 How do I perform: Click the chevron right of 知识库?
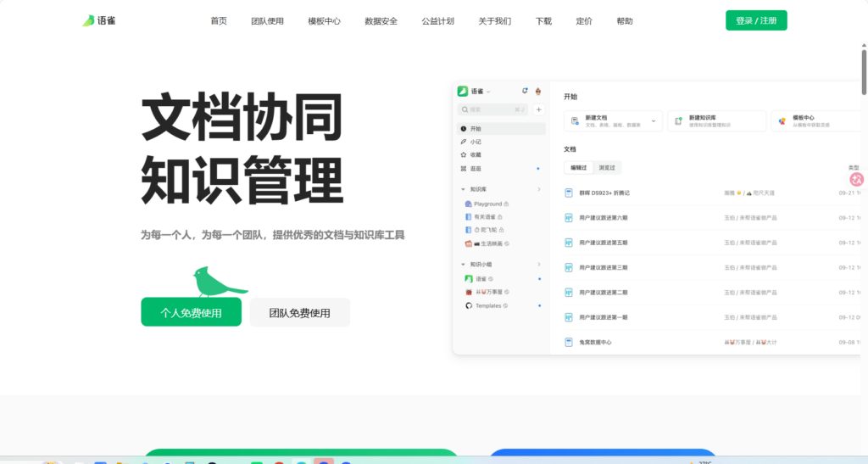[x=539, y=189]
